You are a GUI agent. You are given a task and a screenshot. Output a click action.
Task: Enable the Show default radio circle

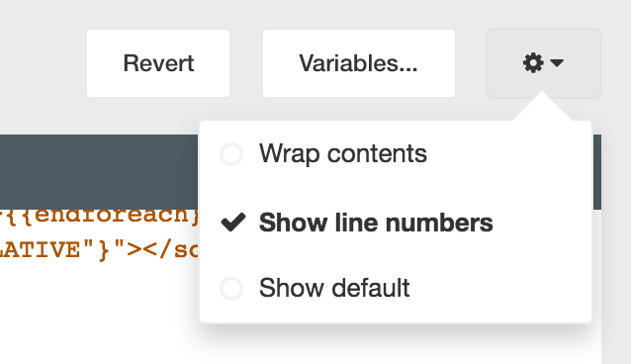(231, 288)
